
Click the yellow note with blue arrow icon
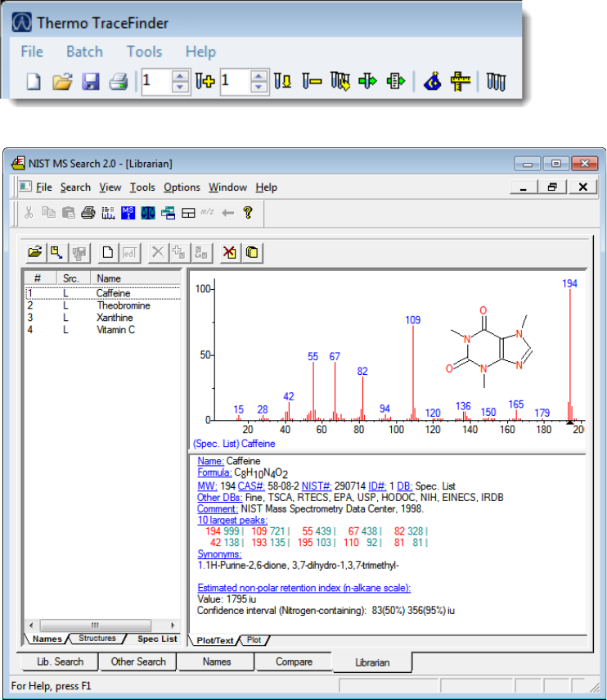point(56,252)
